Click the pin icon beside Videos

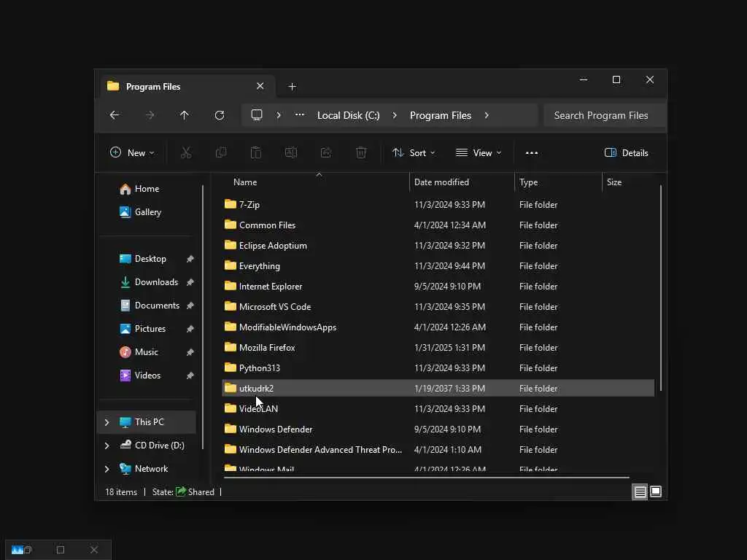click(x=190, y=376)
